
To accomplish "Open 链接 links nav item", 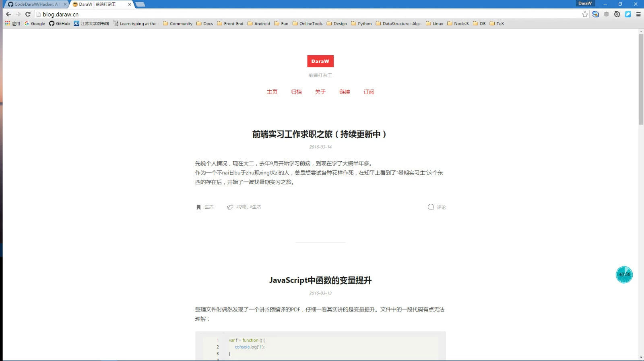I will pyautogui.click(x=345, y=92).
